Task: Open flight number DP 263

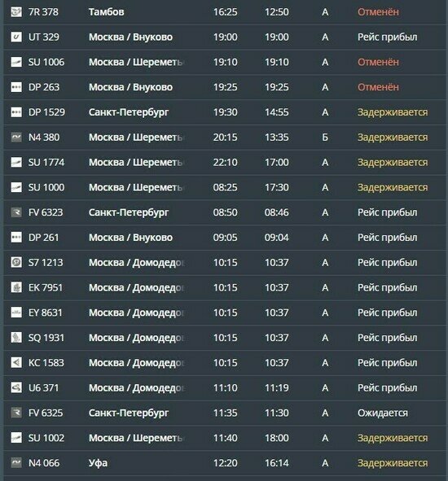Action: (x=44, y=87)
